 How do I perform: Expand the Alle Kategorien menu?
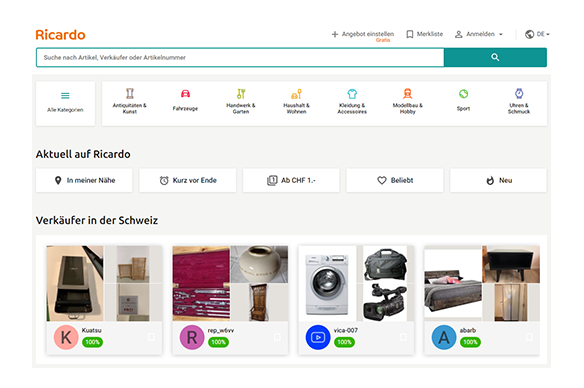[65, 104]
